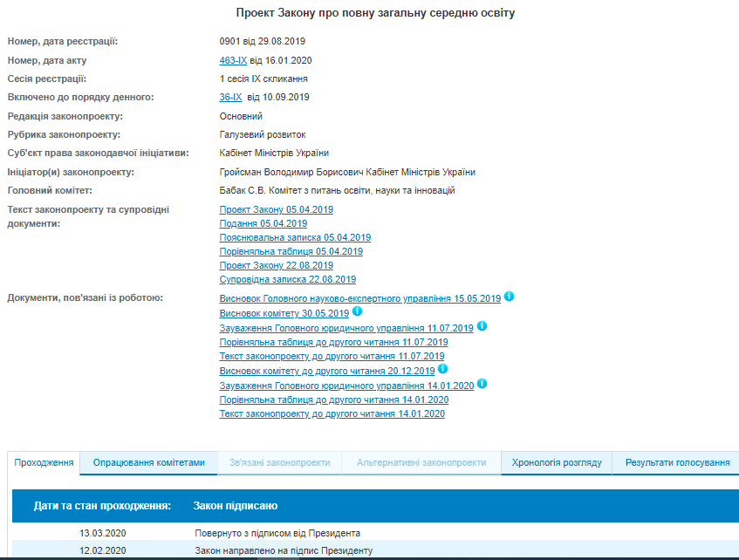Open act link 463-IX
739x560 pixels.
pos(233,60)
